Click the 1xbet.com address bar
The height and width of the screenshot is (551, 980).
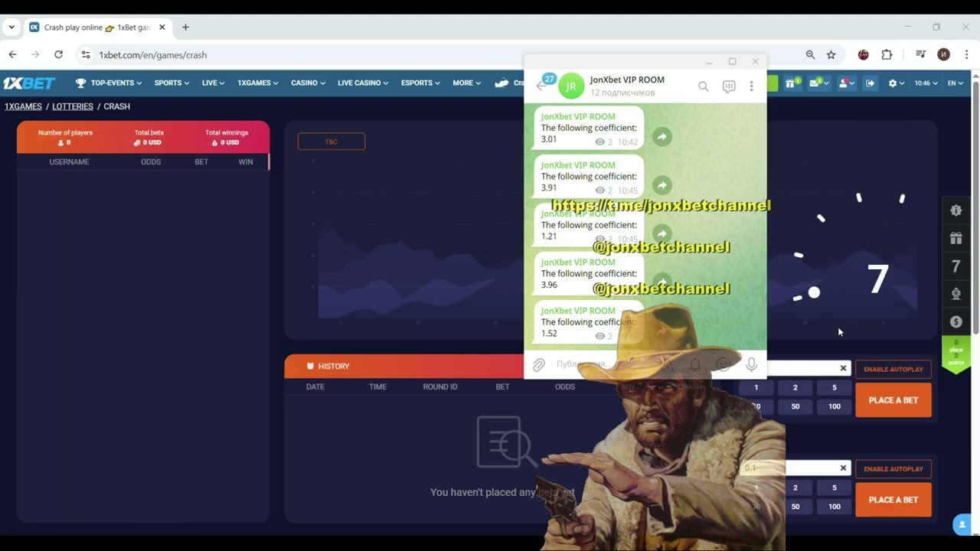[440, 55]
